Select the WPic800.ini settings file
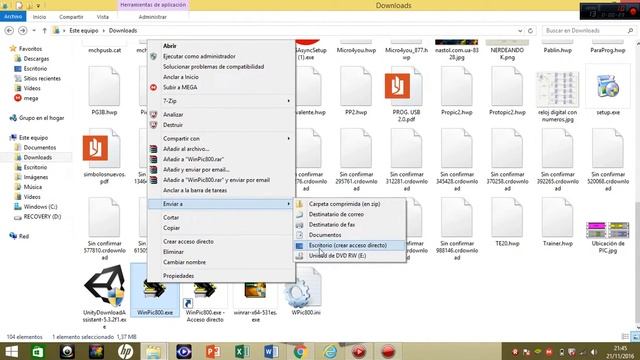The width and height of the screenshot is (640, 360). click(305, 291)
